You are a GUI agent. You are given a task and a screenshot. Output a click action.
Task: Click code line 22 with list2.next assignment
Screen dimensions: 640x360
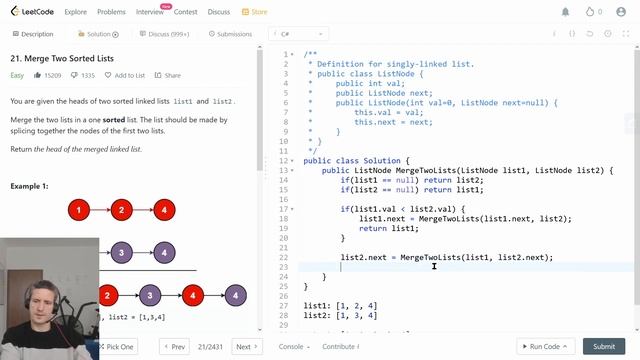(447, 258)
